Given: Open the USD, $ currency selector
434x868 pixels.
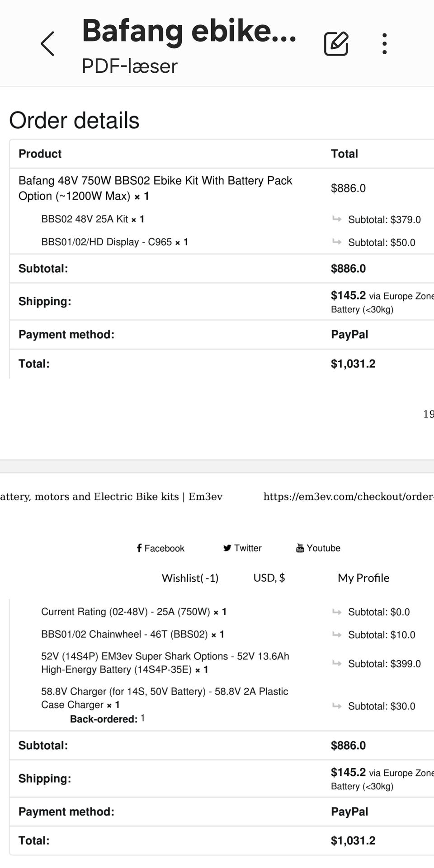Looking at the screenshot, I should click(x=269, y=578).
